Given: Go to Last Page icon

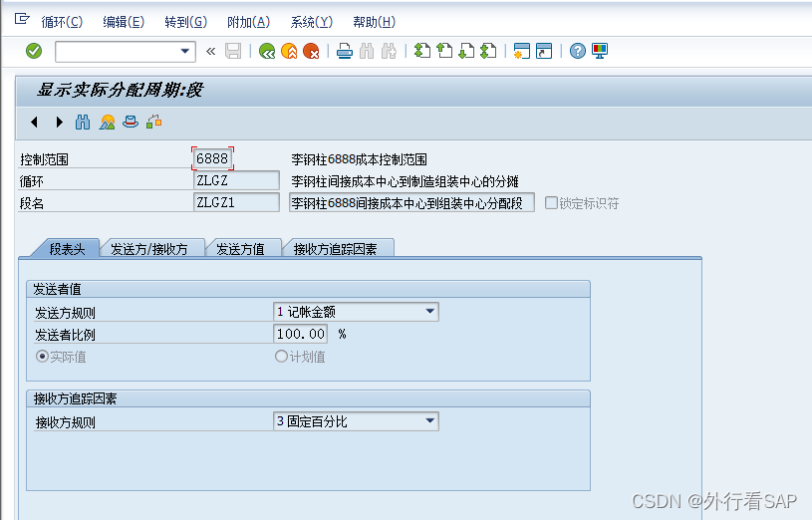Looking at the screenshot, I should (x=488, y=51).
